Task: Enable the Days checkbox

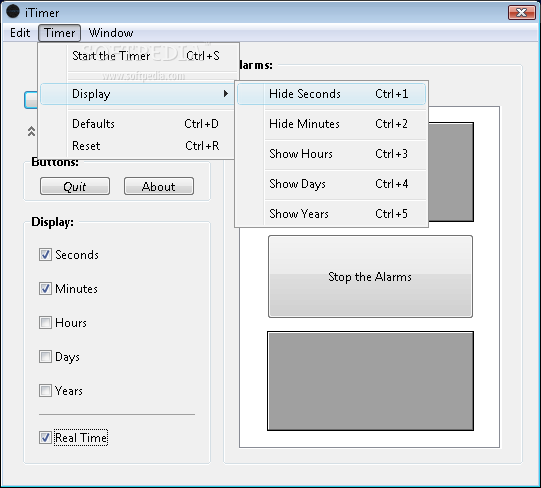Action: pyautogui.click(x=45, y=357)
